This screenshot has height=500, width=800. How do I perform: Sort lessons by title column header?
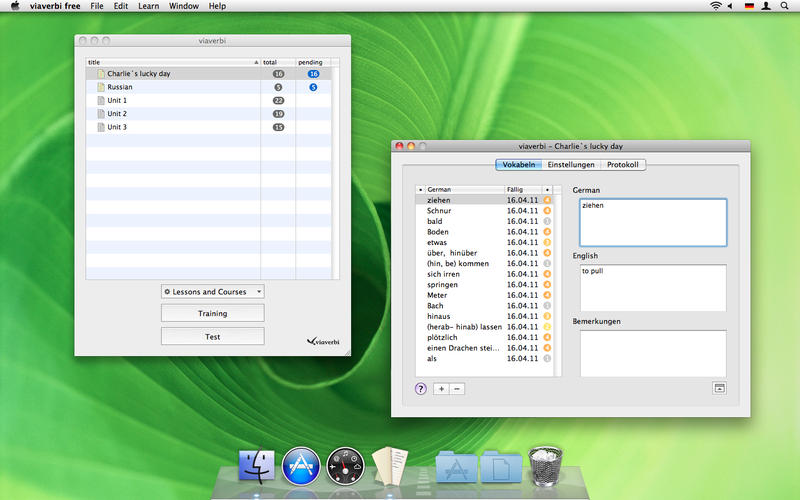[x=173, y=62]
